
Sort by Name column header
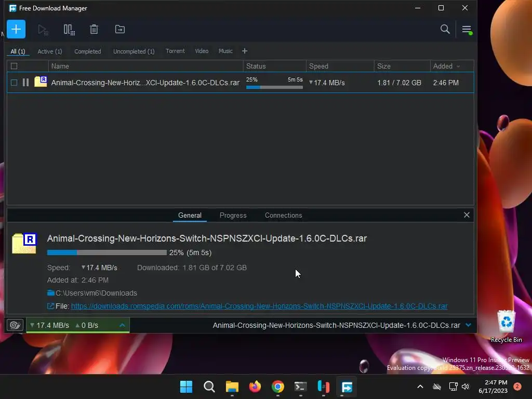point(146,66)
